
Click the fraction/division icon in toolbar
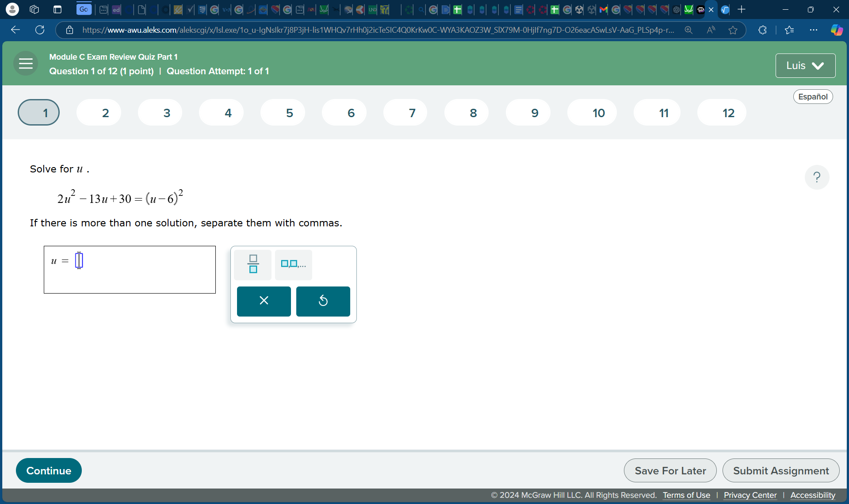pos(252,263)
